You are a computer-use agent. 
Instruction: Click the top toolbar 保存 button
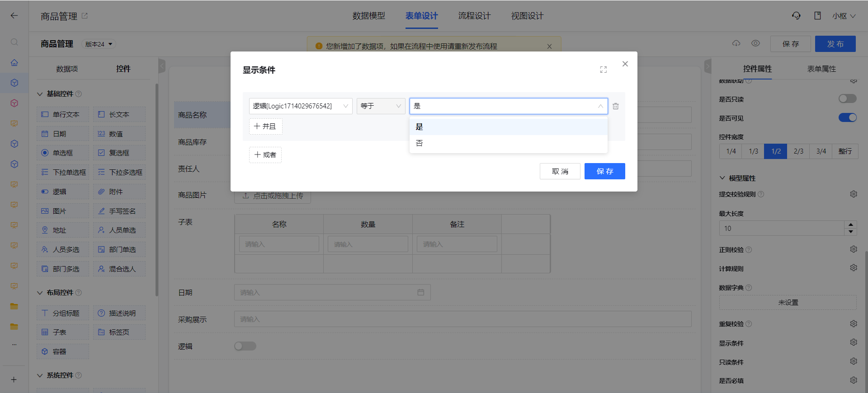tap(791, 44)
